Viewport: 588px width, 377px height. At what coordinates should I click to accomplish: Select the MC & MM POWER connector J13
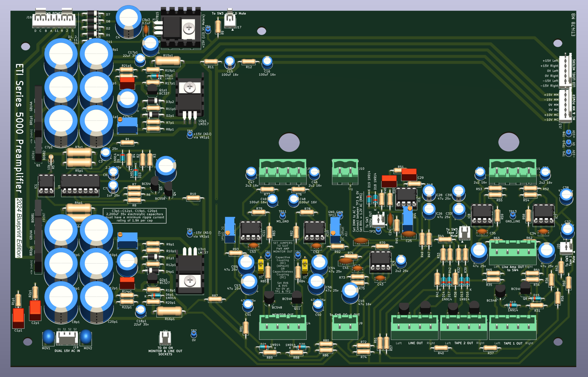click(x=566, y=106)
